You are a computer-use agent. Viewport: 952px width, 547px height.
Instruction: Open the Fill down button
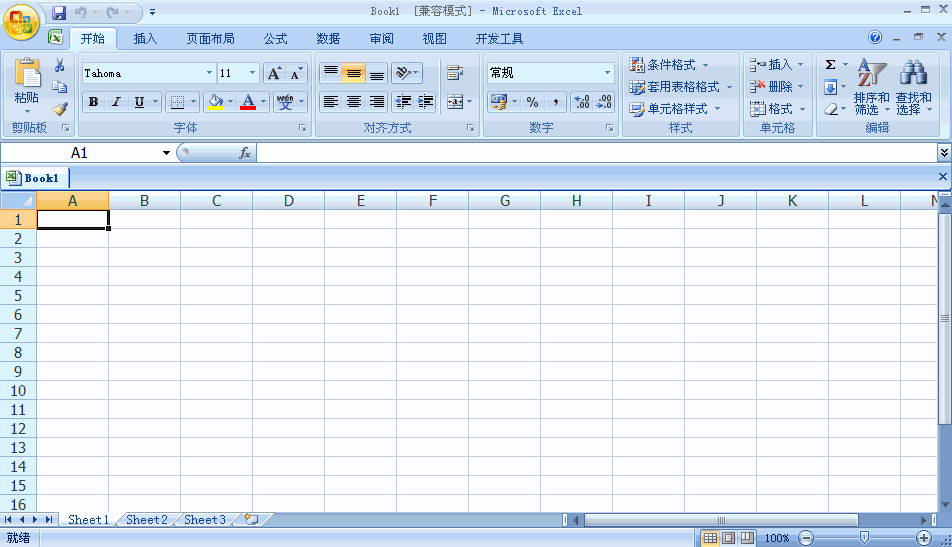(x=831, y=87)
